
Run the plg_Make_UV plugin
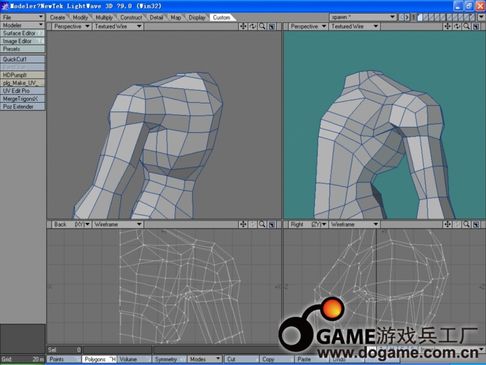pyautogui.click(x=22, y=83)
